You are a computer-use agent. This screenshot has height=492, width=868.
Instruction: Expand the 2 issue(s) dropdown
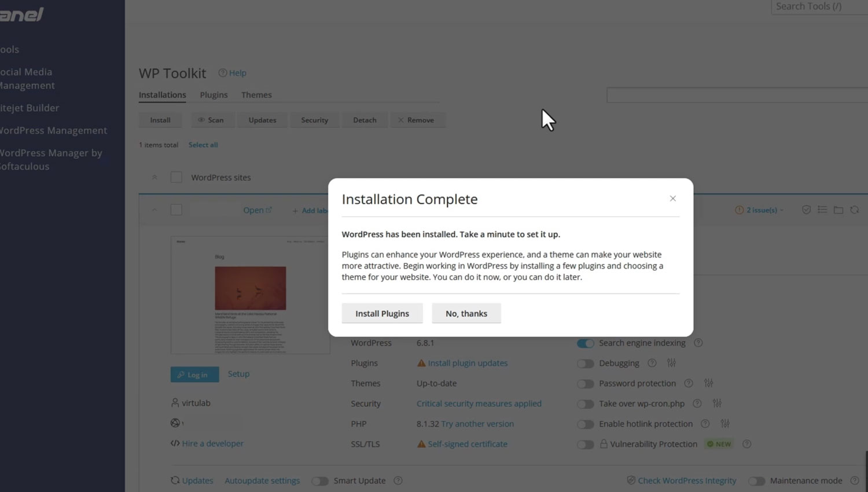(x=759, y=210)
